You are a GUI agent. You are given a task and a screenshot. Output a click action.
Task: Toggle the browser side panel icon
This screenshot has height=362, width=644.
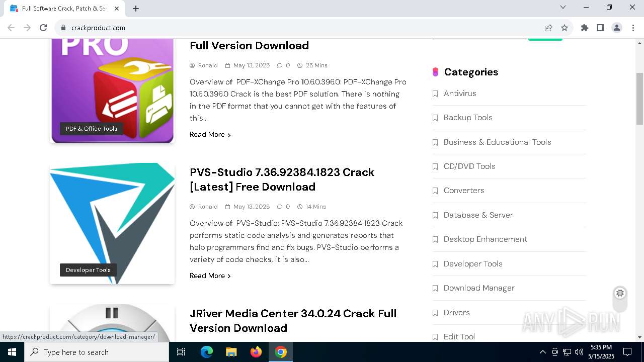pos(601,28)
